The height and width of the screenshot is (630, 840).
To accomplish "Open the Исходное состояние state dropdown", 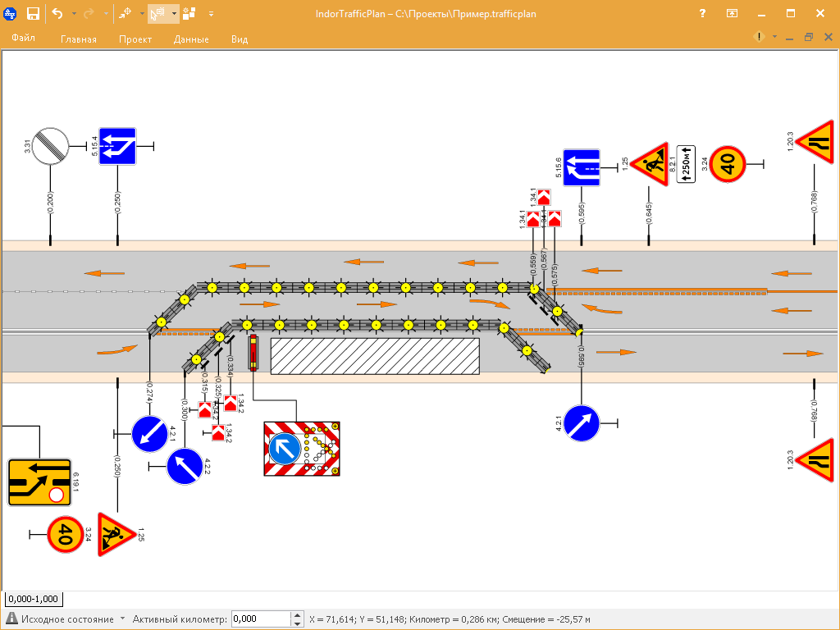I will [x=122, y=619].
